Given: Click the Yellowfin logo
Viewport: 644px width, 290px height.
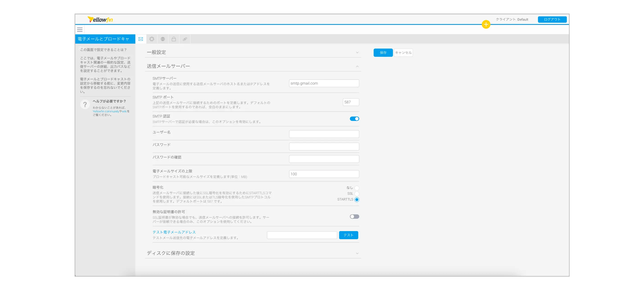Looking at the screenshot, I should click(x=100, y=20).
